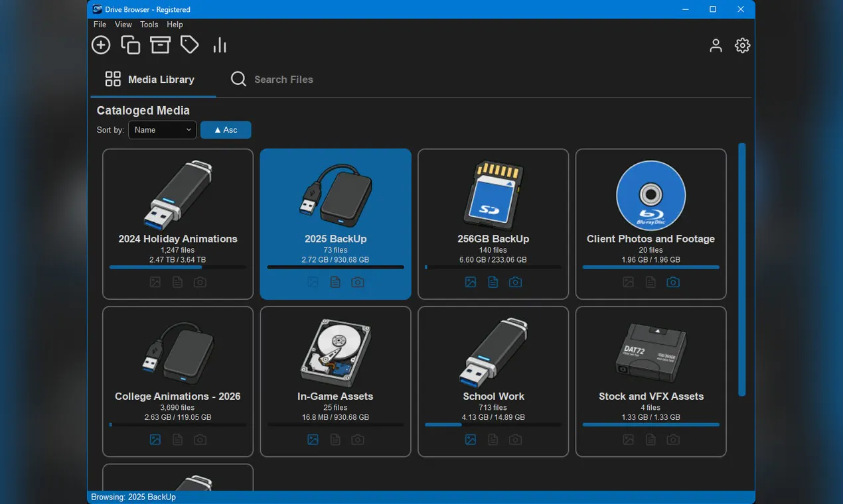Click the document icon on In-Game Assets card
The height and width of the screenshot is (504, 843).
point(335,440)
